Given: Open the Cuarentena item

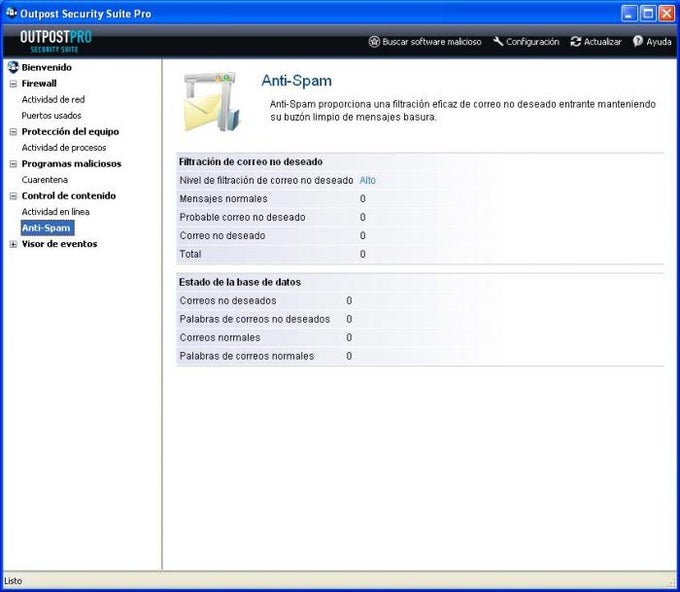Looking at the screenshot, I should [45, 180].
